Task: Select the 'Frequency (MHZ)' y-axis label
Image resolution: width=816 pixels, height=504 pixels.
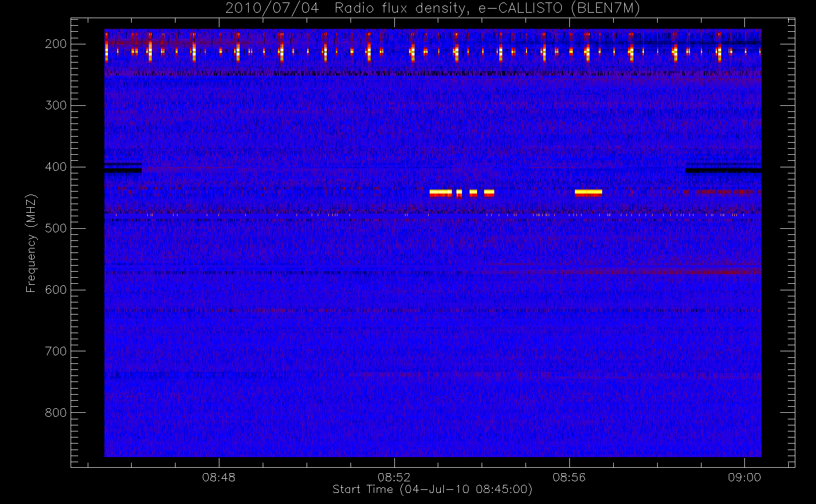Action: pos(31,243)
